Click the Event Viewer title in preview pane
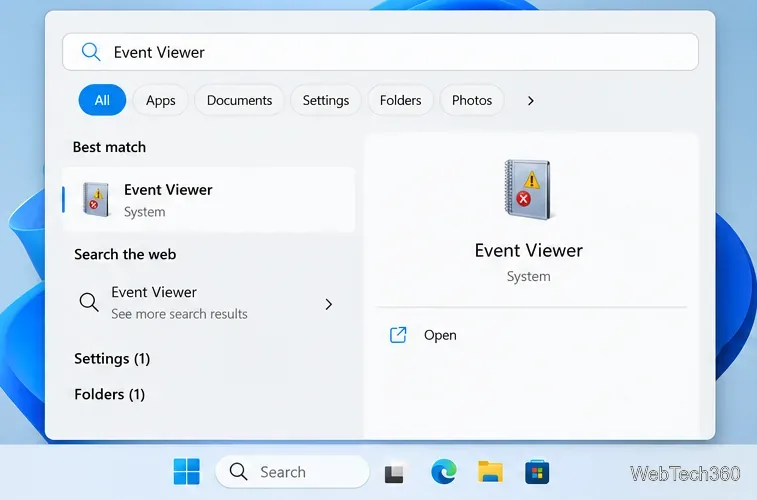The width and height of the screenshot is (757, 500). pyautogui.click(x=529, y=250)
